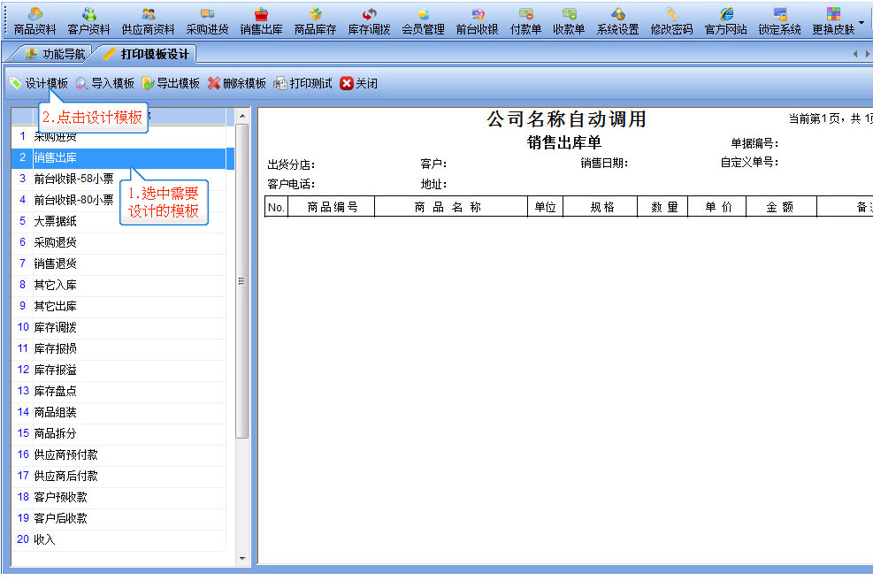
Task: Open 商品资料 (product info) toolbar icon
Action: click(35, 20)
